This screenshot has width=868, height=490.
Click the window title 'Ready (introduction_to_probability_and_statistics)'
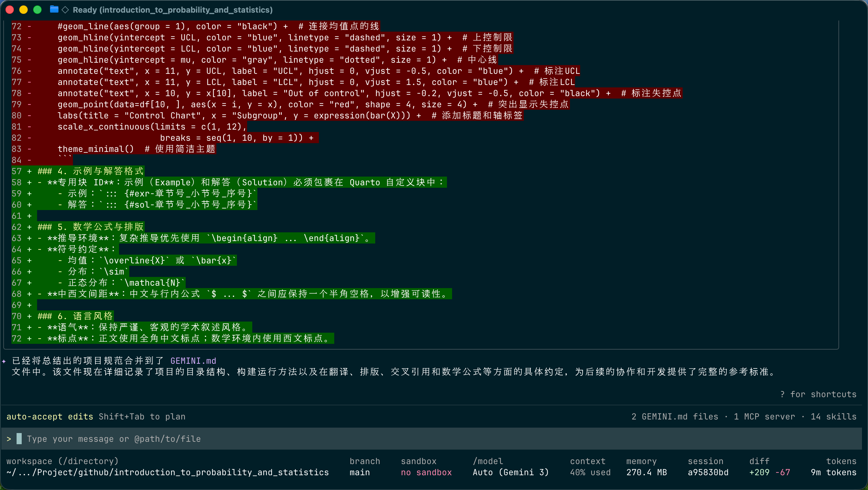(x=172, y=10)
